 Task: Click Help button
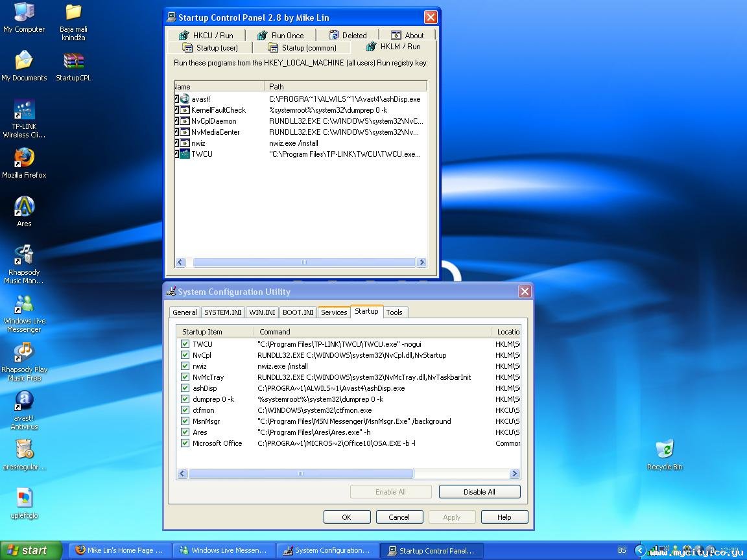tap(504, 517)
